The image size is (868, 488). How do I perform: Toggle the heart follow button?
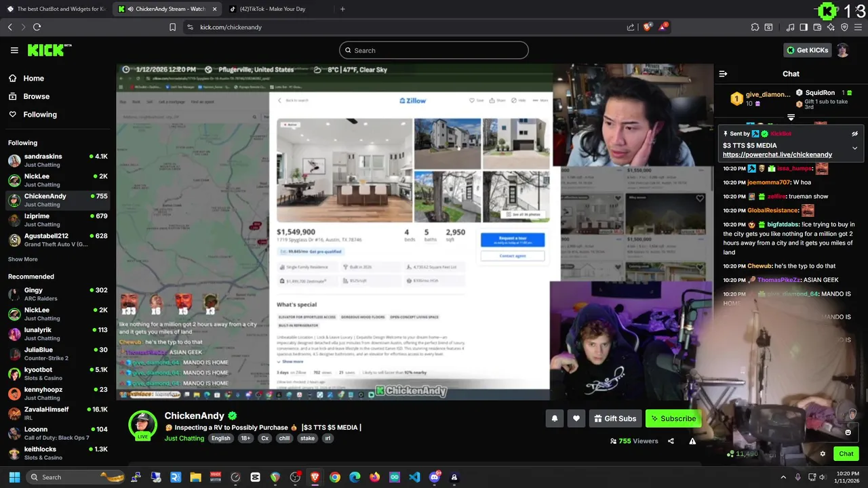576,418
